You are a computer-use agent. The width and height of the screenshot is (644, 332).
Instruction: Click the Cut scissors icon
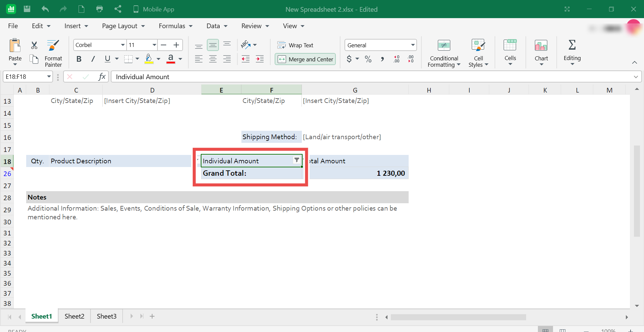click(34, 45)
